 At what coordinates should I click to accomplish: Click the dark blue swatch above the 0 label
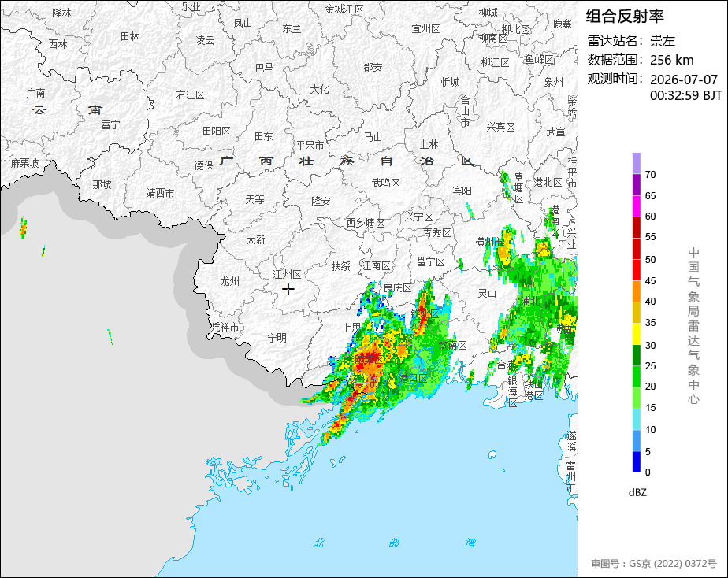coord(636,461)
